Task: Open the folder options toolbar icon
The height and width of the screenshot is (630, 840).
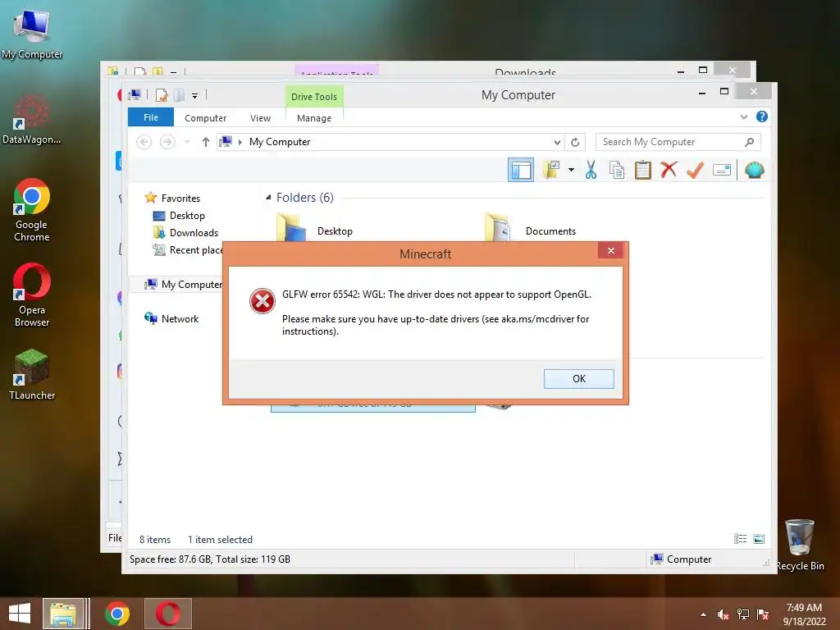Action: click(550, 171)
